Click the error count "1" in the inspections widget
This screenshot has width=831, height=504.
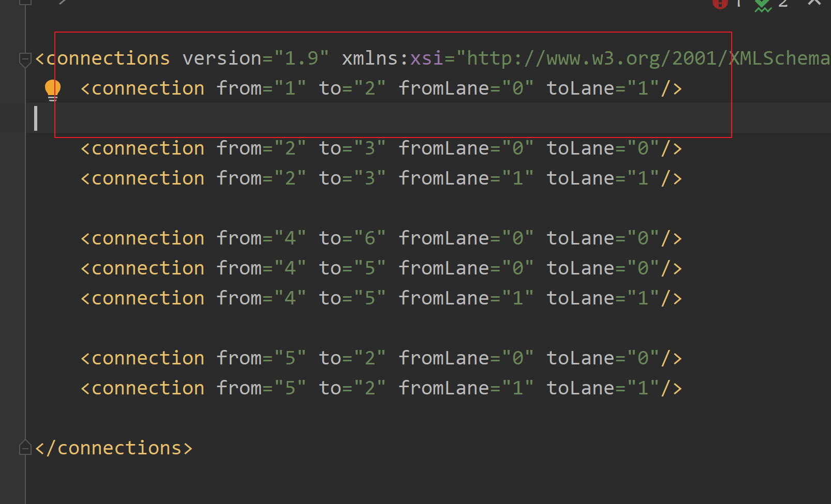[739, 4]
